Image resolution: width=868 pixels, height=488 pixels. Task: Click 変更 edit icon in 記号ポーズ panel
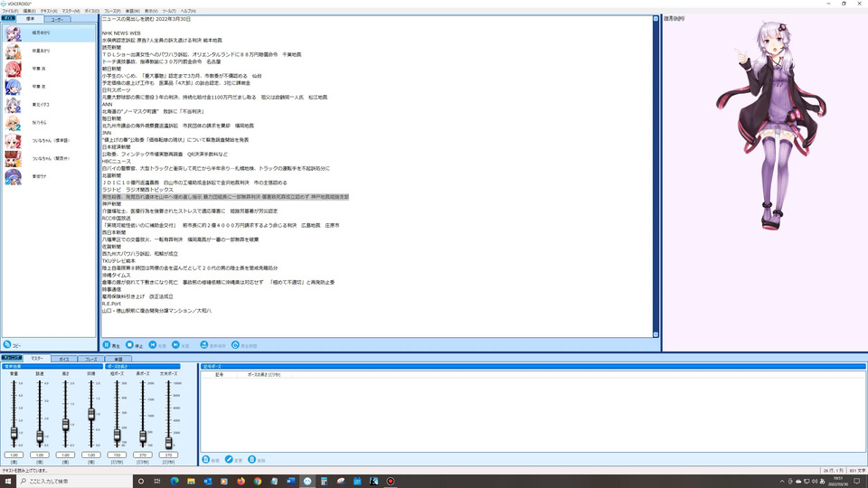229,459
